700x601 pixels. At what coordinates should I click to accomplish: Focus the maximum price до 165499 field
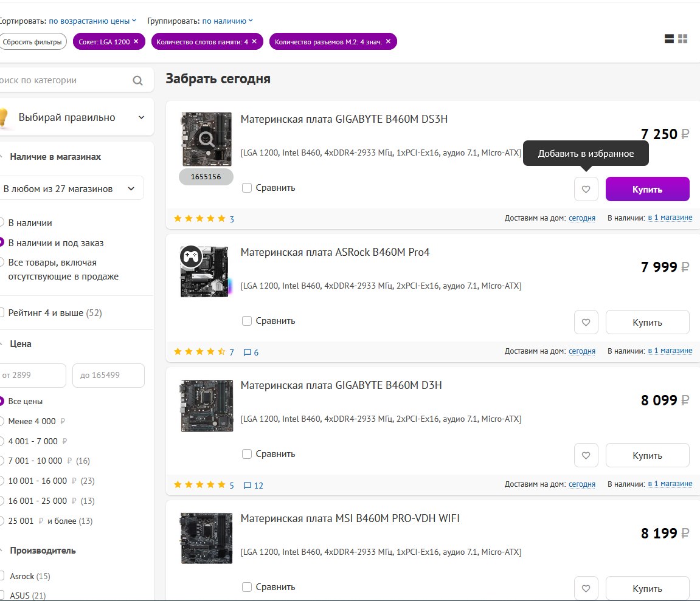pos(108,375)
